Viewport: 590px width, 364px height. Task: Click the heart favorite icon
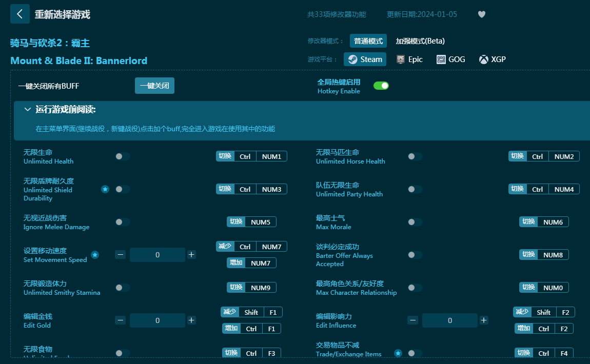pyautogui.click(x=482, y=14)
